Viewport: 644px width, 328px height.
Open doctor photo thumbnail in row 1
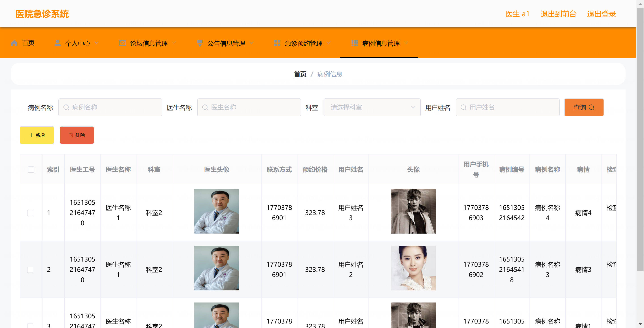[x=216, y=211]
